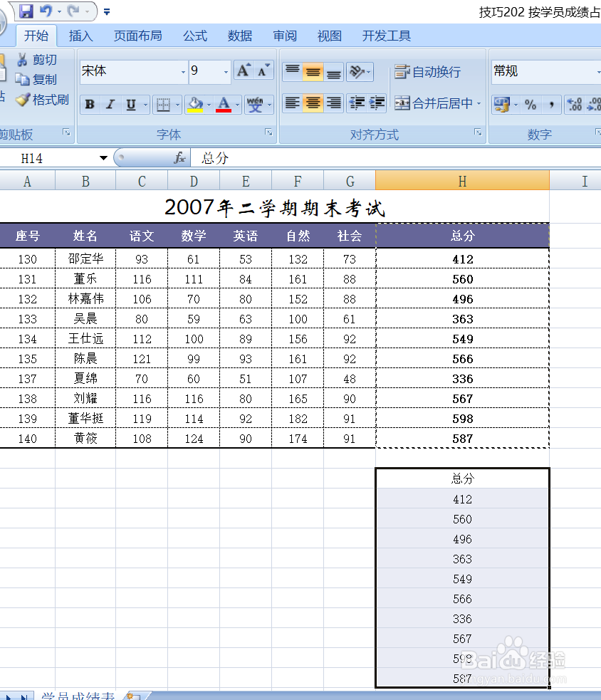The height and width of the screenshot is (700, 601).
Task: Open the Name Box dropdown arrow
Action: pos(103,158)
